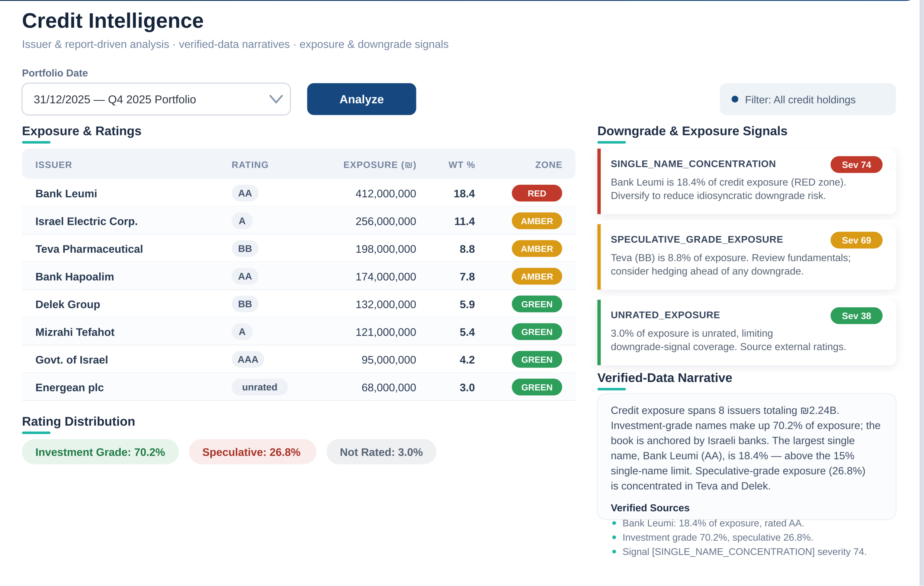
Task: Click the AA rating badge for Bank Leumi
Action: (245, 193)
